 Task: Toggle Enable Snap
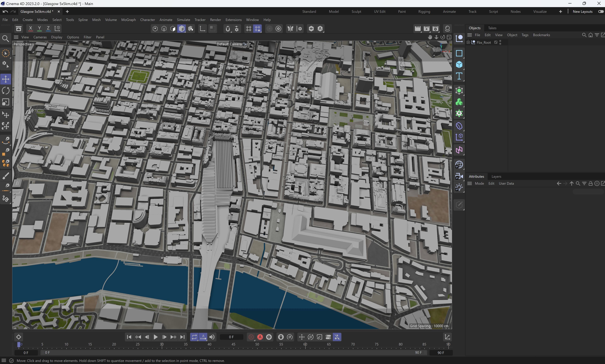[x=228, y=29]
